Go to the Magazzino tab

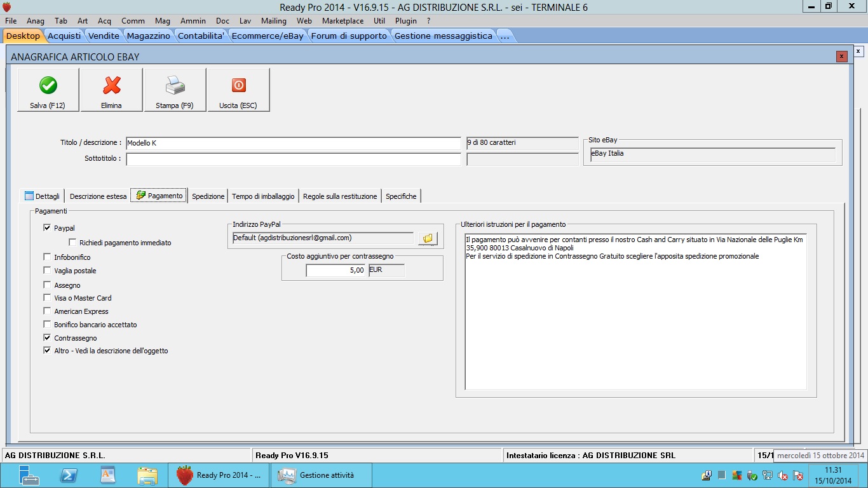(x=149, y=36)
